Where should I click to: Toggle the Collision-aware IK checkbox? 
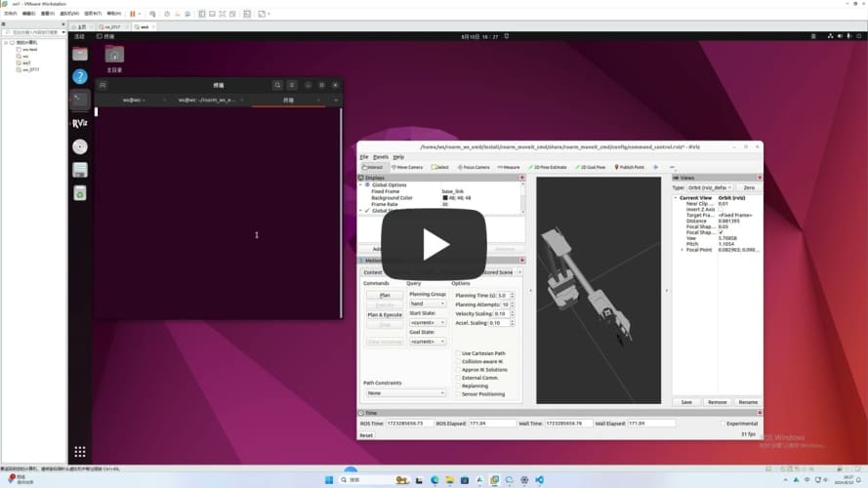458,361
